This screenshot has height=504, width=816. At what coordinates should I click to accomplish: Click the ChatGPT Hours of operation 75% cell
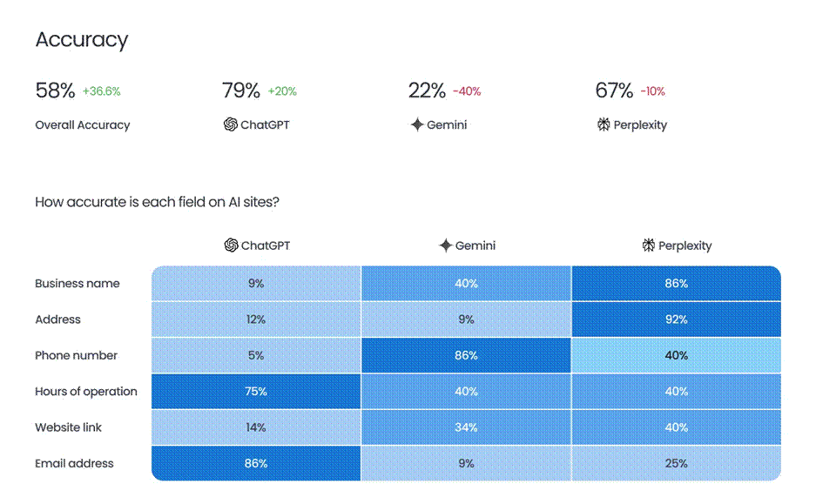click(x=256, y=392)
